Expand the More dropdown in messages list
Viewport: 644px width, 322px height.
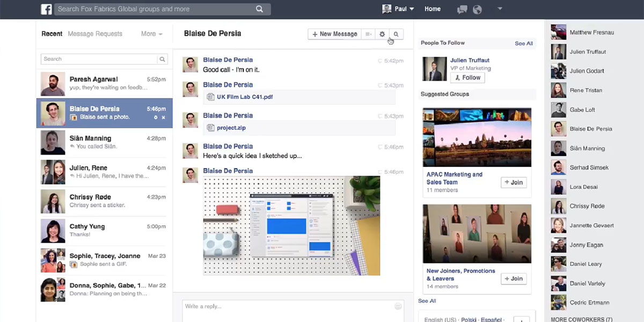coord(151,34)
